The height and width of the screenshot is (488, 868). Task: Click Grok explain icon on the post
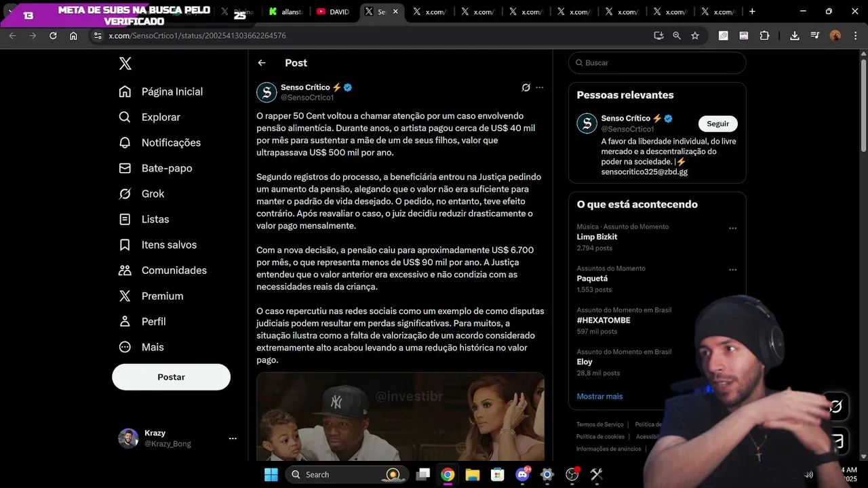[x=526, y=87]
